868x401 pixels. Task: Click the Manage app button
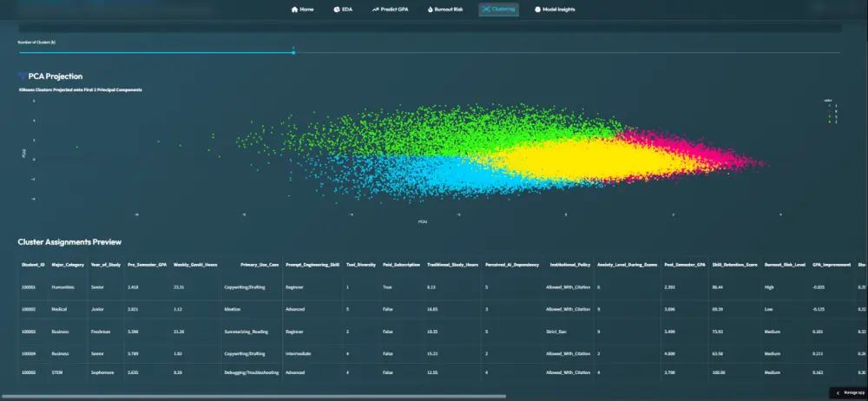pos(849,392)
